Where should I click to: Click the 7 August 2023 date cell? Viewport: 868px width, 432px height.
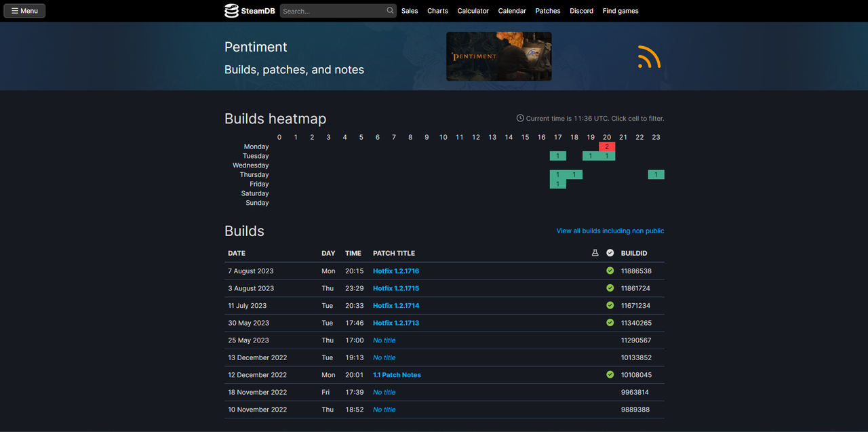pos(251,271)
